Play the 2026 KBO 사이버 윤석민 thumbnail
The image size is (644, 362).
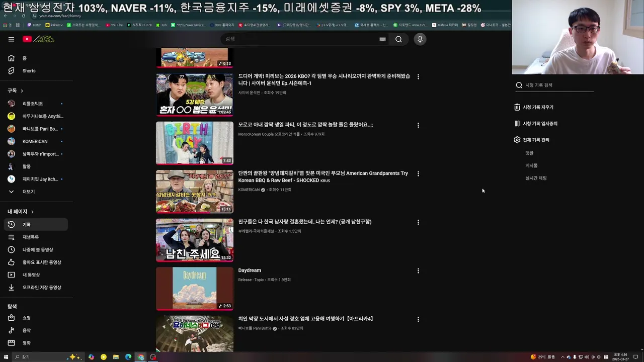195,95
